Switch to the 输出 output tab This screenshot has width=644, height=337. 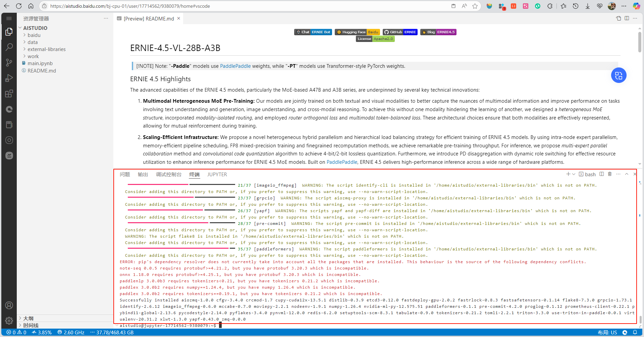143,175
